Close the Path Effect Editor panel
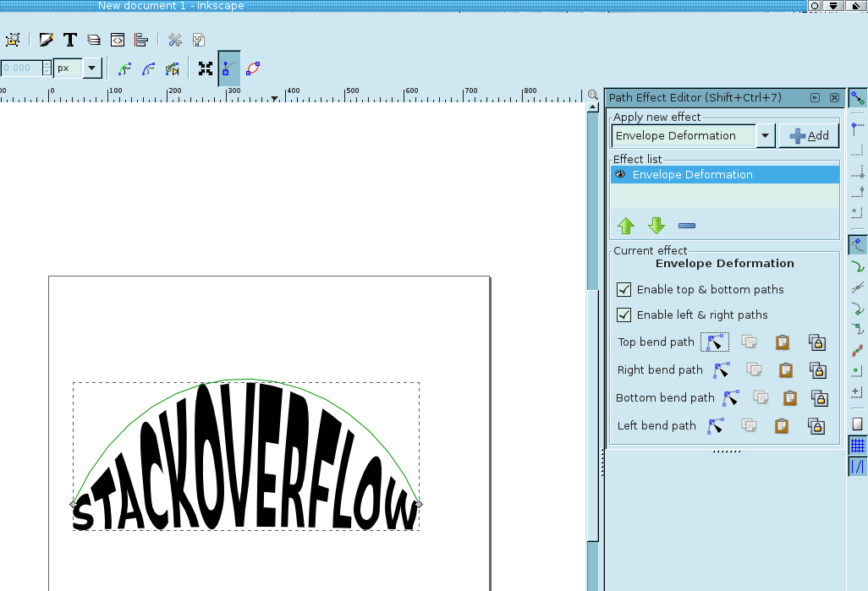Image resolution: width=868 pixels, height=591 pixels. (x=834, y=97)
